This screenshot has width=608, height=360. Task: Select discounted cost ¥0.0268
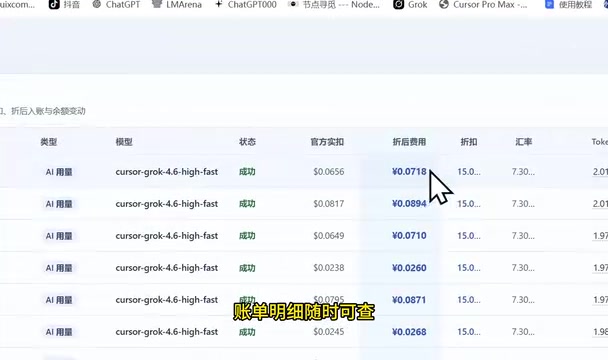(x=409, y=332)
